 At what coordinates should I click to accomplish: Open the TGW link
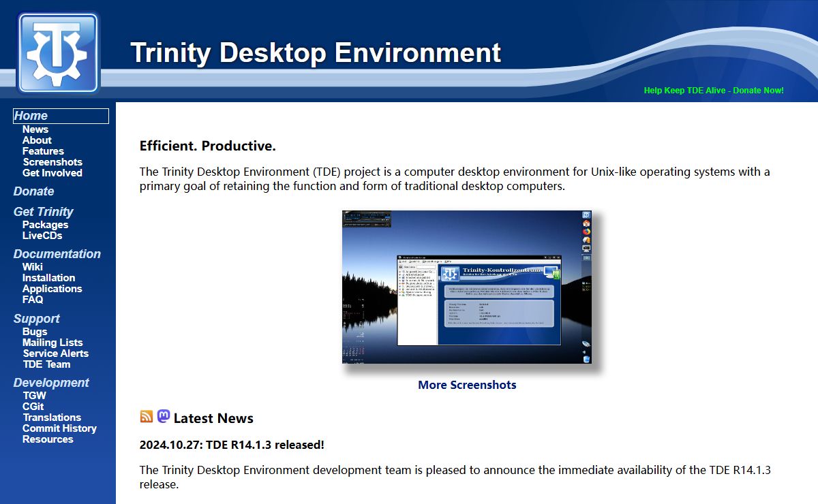[x=34, y=396]
